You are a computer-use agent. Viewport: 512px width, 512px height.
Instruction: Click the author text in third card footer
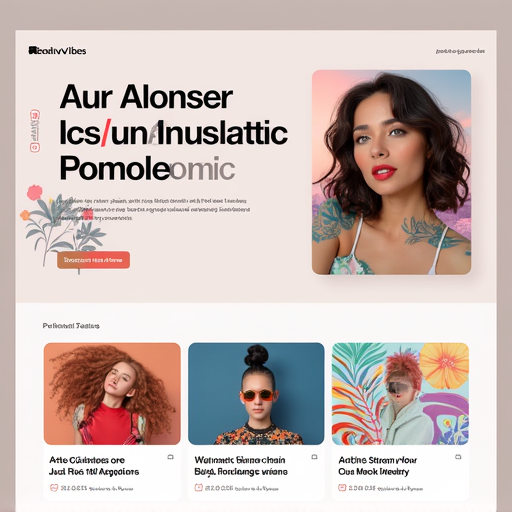coord(400,489)
